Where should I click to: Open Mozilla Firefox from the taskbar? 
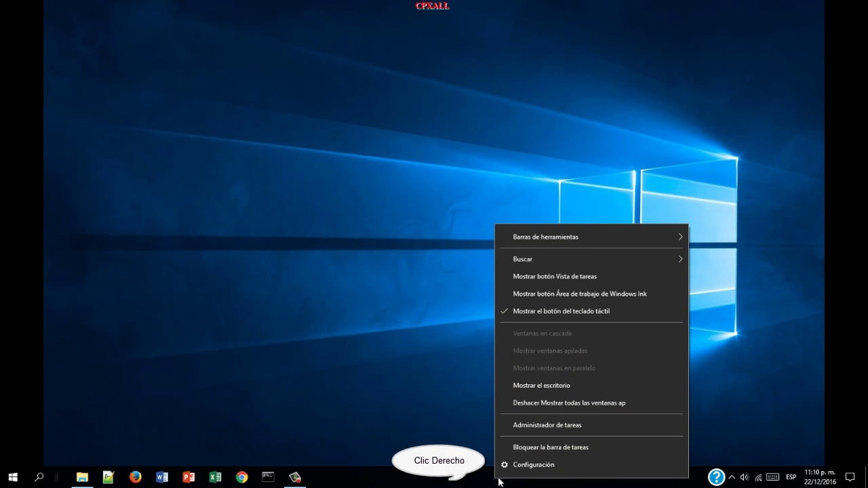135,477
